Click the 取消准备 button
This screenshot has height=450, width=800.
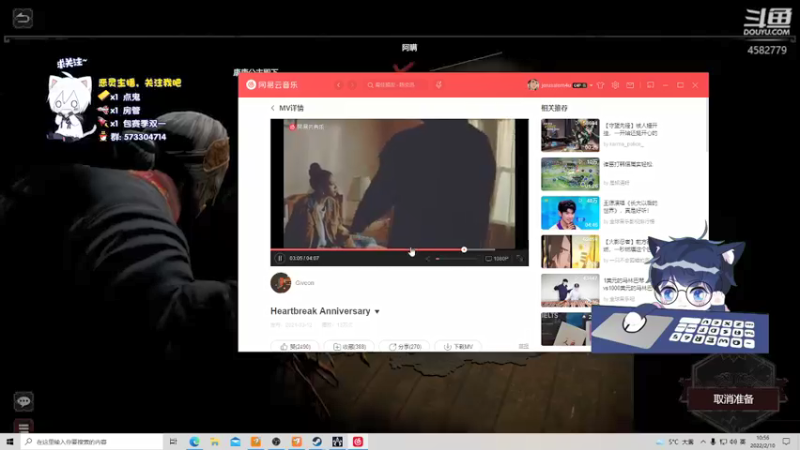click(733, 399)
